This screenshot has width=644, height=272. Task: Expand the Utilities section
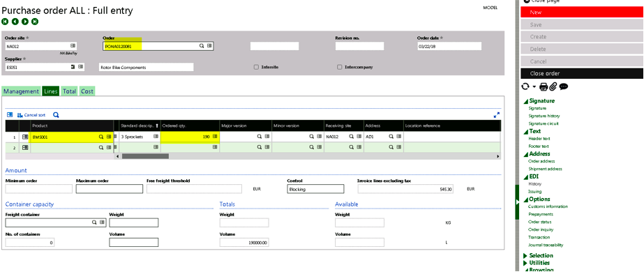click(525, 263)
